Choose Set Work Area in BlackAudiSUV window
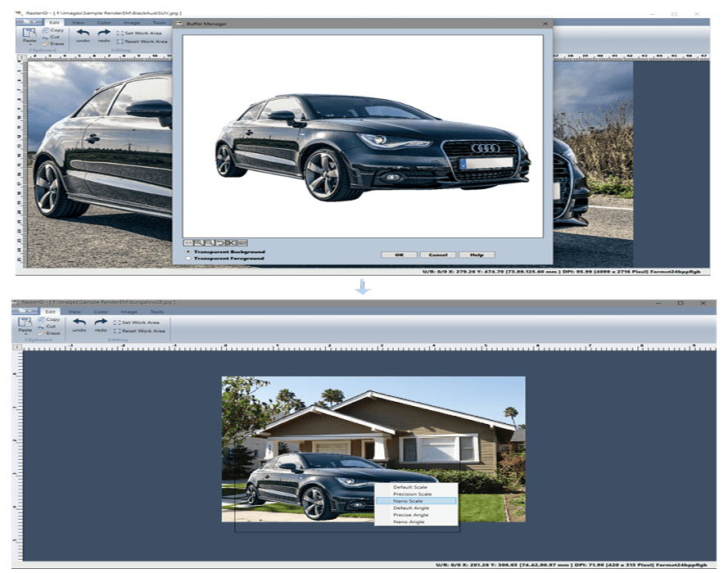The height and width of the screenshot is (573, 728). pyautogui.click(x=139, y=33)
